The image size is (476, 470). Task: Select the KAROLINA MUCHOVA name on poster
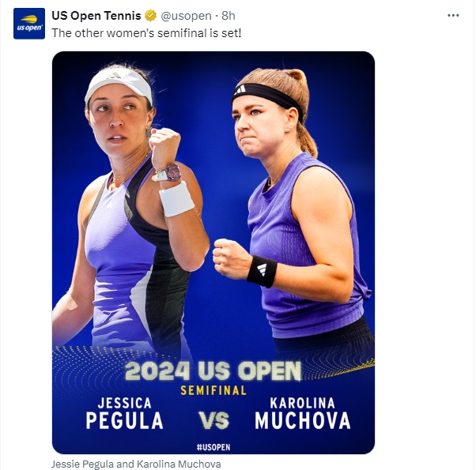(x=303, y=413)
